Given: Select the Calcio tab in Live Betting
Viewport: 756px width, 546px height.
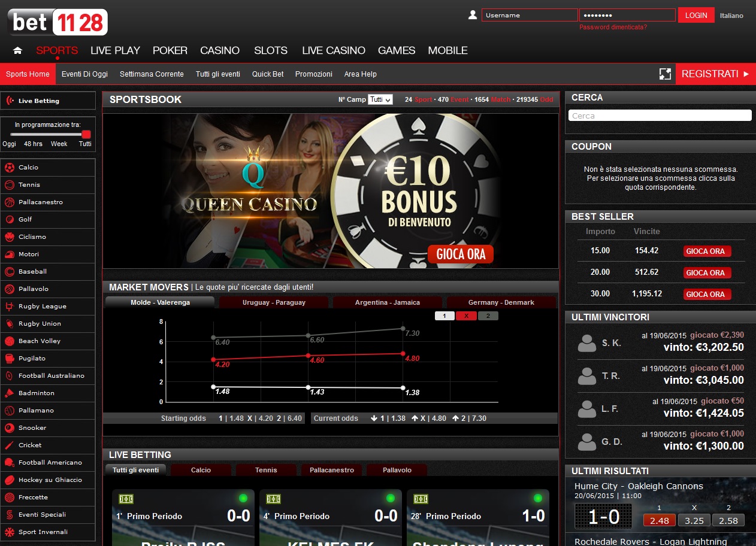Looking at the screenshot, I should coord(201,470).
